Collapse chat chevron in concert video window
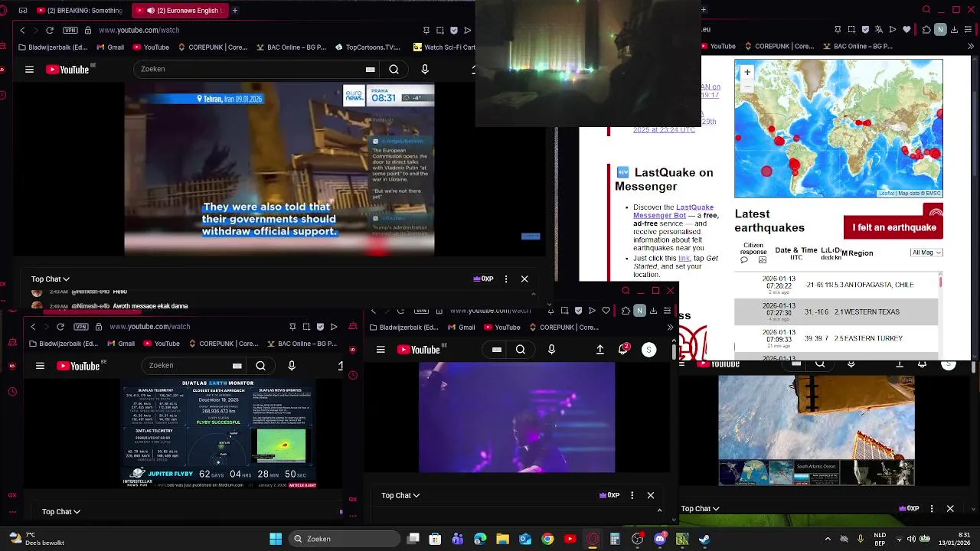The width and height of the screenshot is (980, 551). pos(659,511)
